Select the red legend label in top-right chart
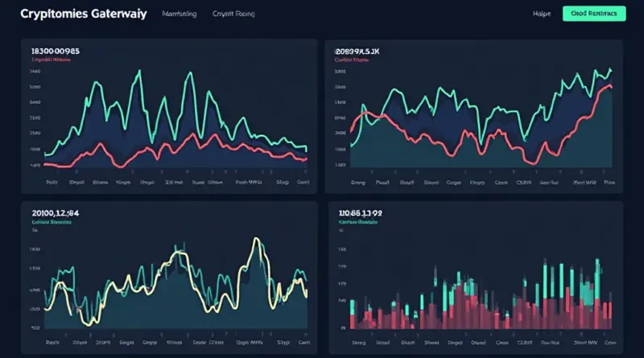Image resolution: width=644 pixels, height=358 pixels. pyautogui.click(x=350, y=60)
